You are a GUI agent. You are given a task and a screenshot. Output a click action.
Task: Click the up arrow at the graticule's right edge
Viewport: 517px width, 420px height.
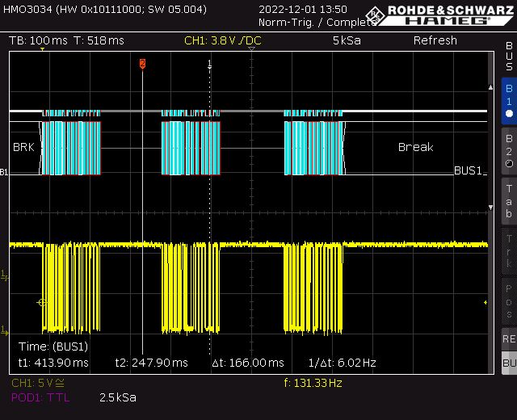coord(490,87)
